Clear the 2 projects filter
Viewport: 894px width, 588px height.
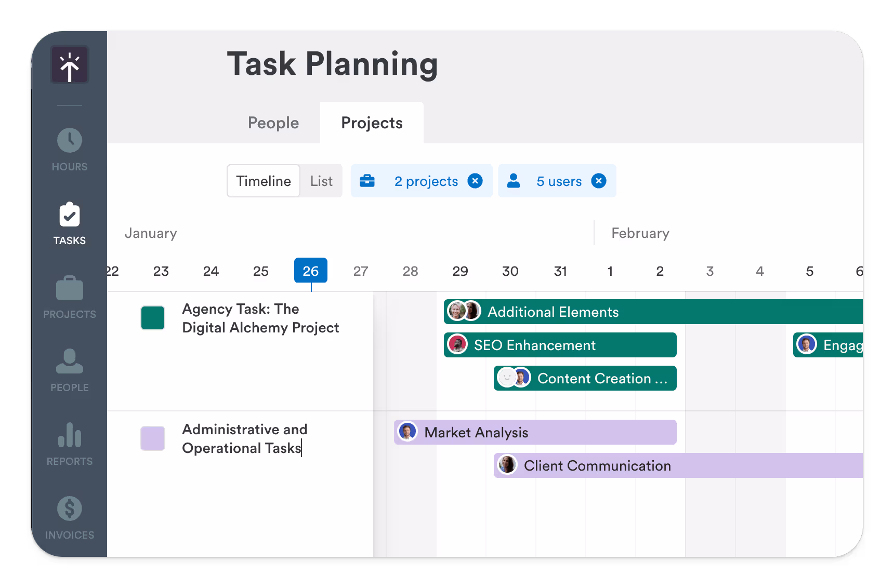click(x=475, y=181)
